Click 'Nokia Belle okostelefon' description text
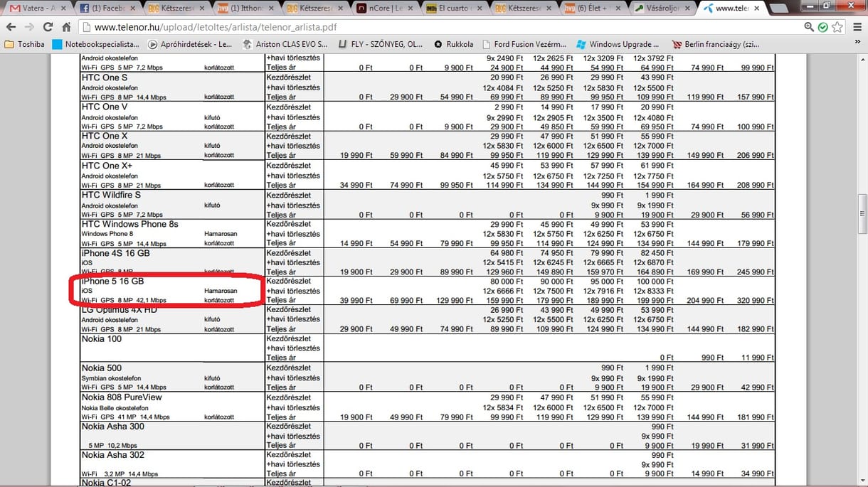This screenshot has height=487, width=868. pos(115,408)
